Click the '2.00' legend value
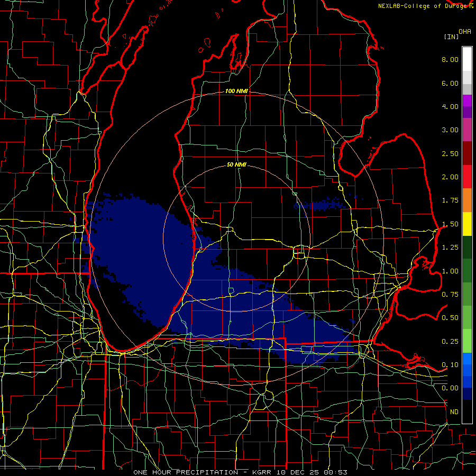Screen dimensions: 476x476 click(x=450, y=177)
